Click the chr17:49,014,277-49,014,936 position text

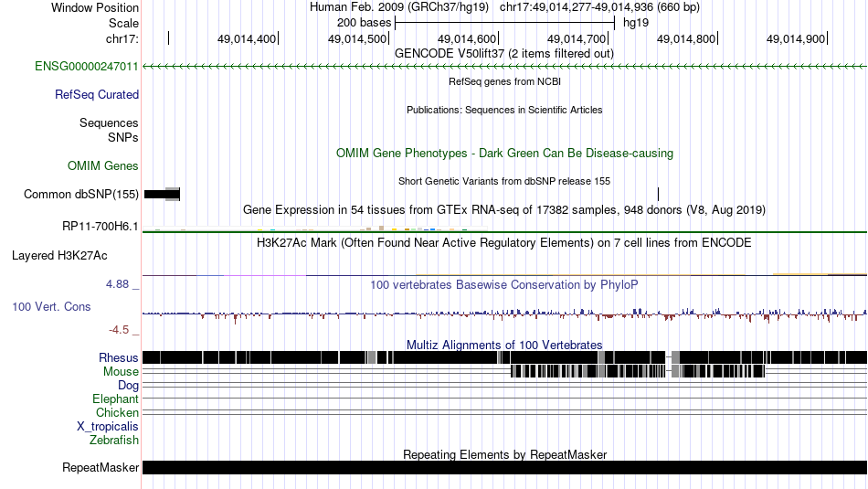click(599, 7)
